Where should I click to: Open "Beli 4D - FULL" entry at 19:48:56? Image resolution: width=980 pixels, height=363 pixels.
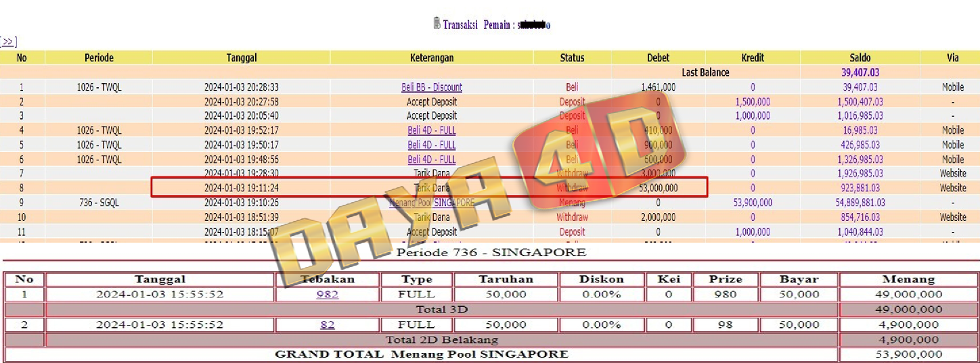tap(432, 160)
